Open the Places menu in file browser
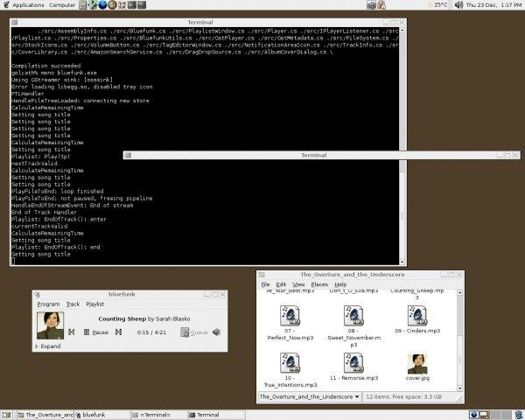Image resolution: width=525 pixels, height=420 pixels. click(x=319, y=284)
